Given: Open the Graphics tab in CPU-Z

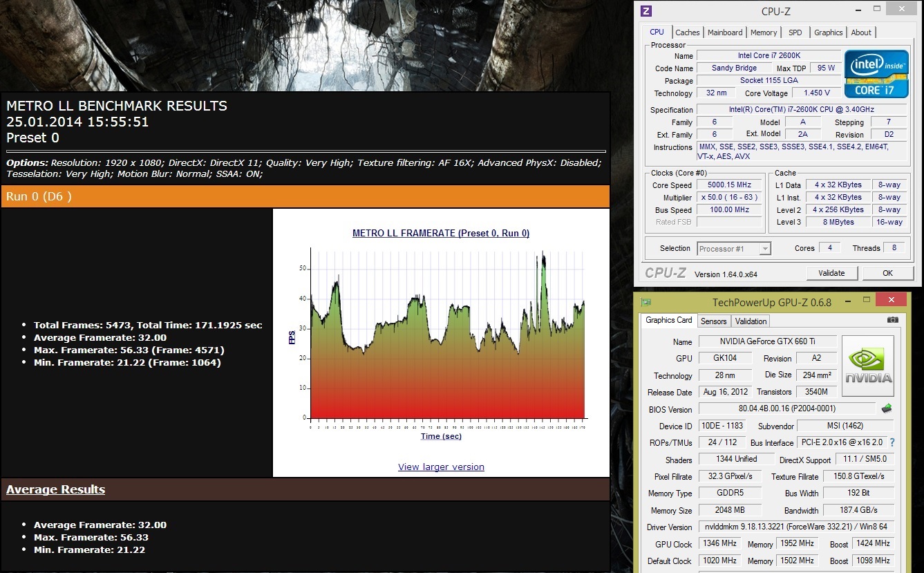Looking at the screenshot, I should 828,32.
